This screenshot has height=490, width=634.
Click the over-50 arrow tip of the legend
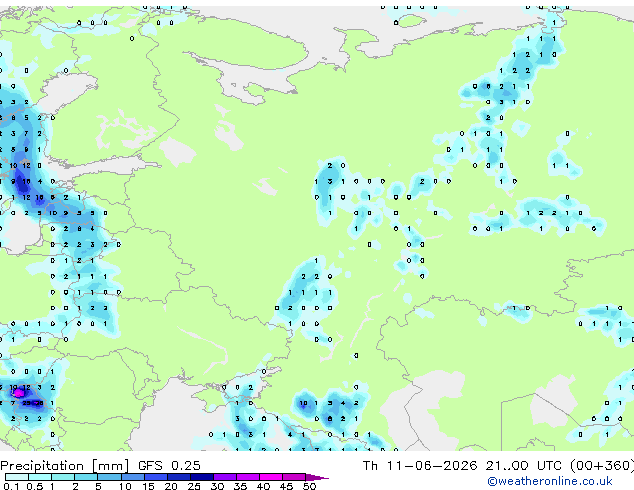(x=317, y=477)
